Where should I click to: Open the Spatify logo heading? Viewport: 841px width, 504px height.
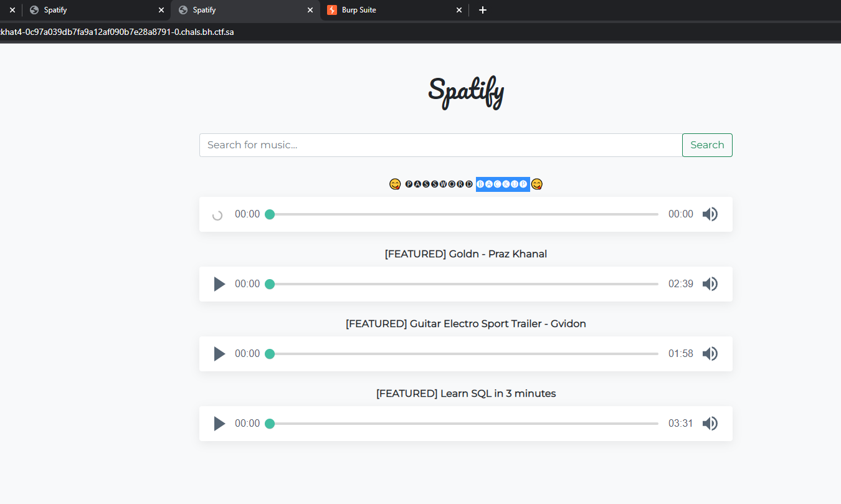pos(466,92)
